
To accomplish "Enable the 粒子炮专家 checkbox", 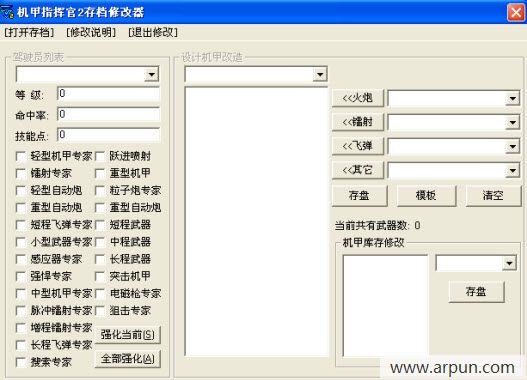I will point(100,191).
